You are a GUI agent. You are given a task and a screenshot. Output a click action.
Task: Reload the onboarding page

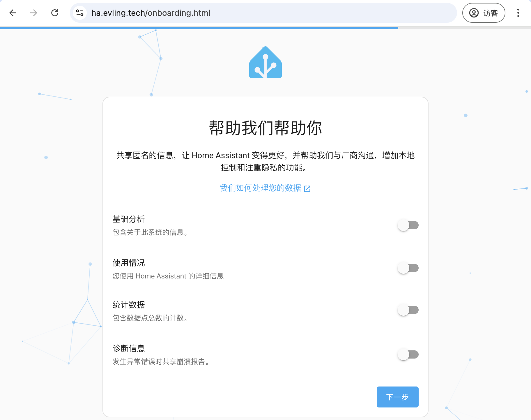point(55,13)
